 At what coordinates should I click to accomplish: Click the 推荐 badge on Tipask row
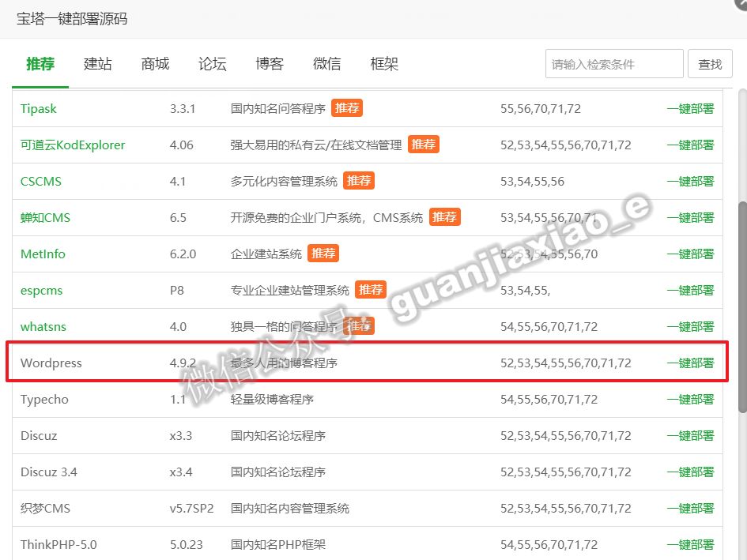[347, 108]
